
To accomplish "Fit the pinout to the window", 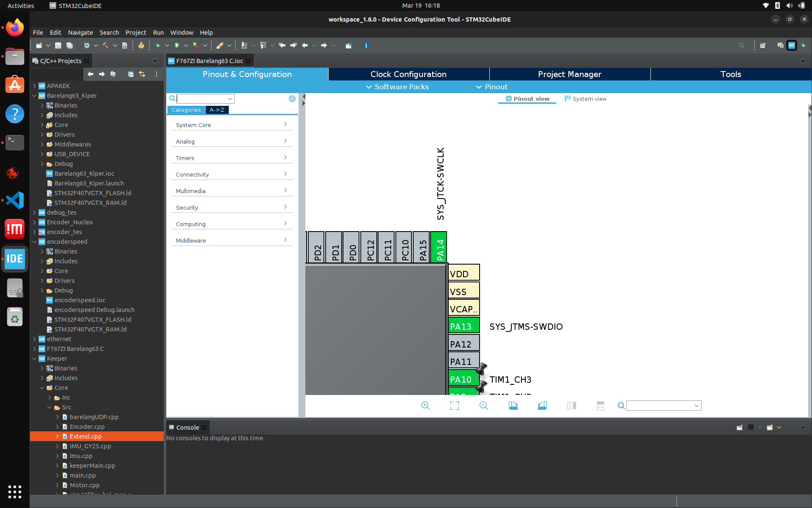I will (x=455, y=406).
